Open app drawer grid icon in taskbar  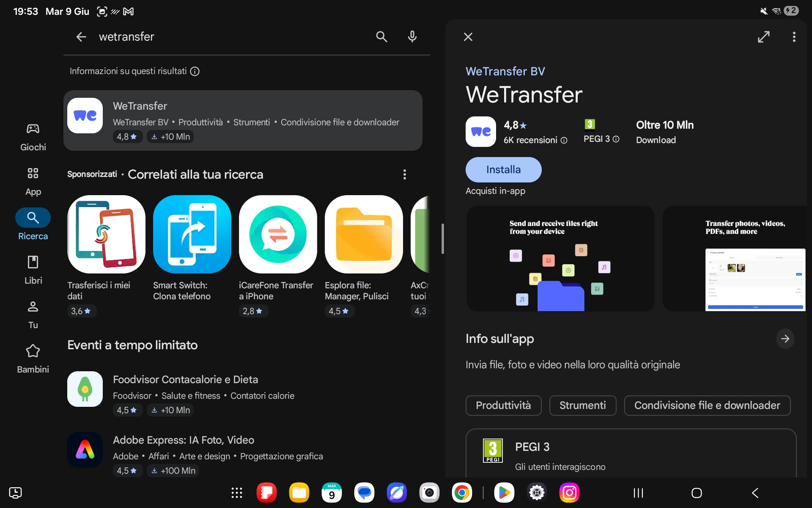pyautogui.click(x=237, y=493)
